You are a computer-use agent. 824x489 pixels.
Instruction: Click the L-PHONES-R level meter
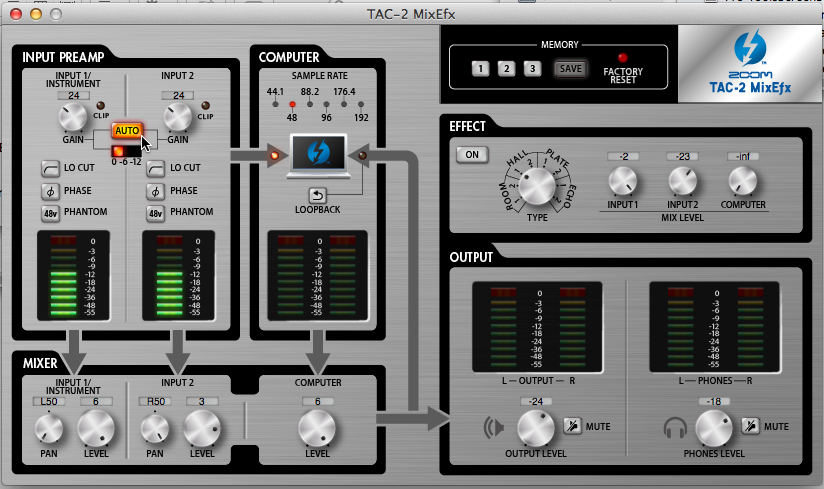(714, 327)
